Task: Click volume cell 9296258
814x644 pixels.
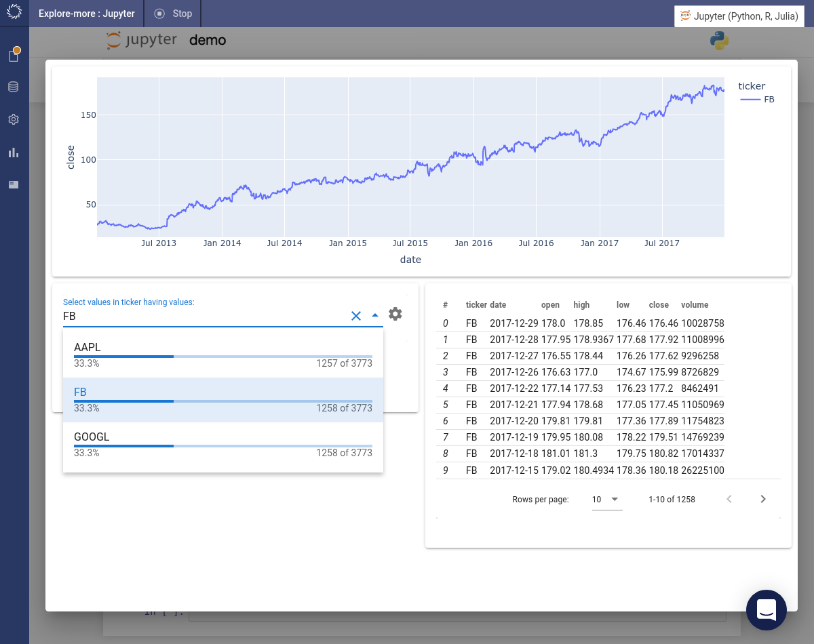Action: click(x=700, y=356)
